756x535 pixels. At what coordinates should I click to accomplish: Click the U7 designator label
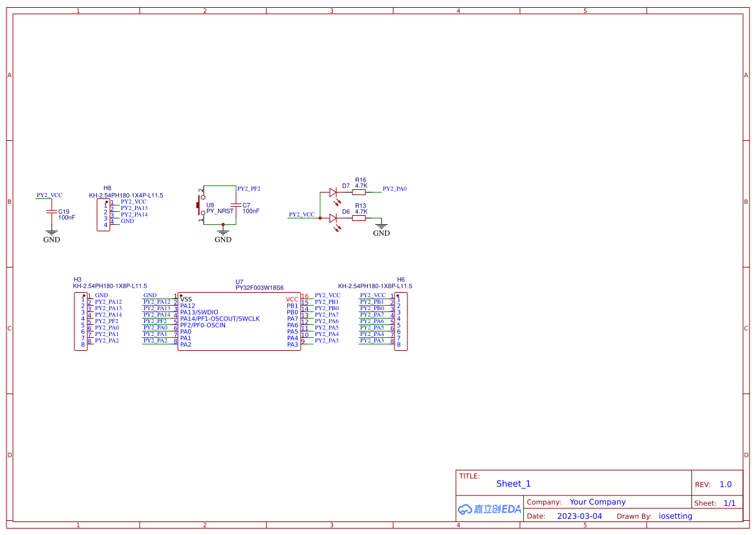(x=240, y=282)
